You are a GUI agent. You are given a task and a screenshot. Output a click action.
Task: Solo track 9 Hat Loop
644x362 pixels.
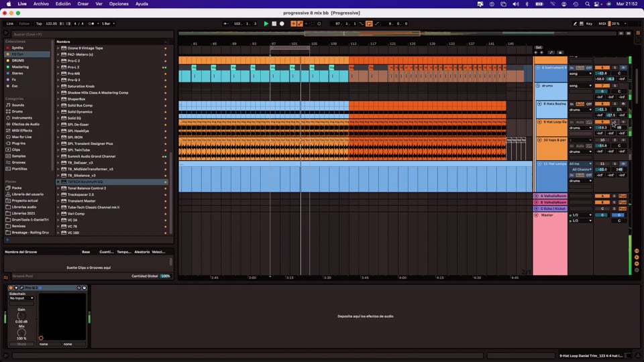615,122
